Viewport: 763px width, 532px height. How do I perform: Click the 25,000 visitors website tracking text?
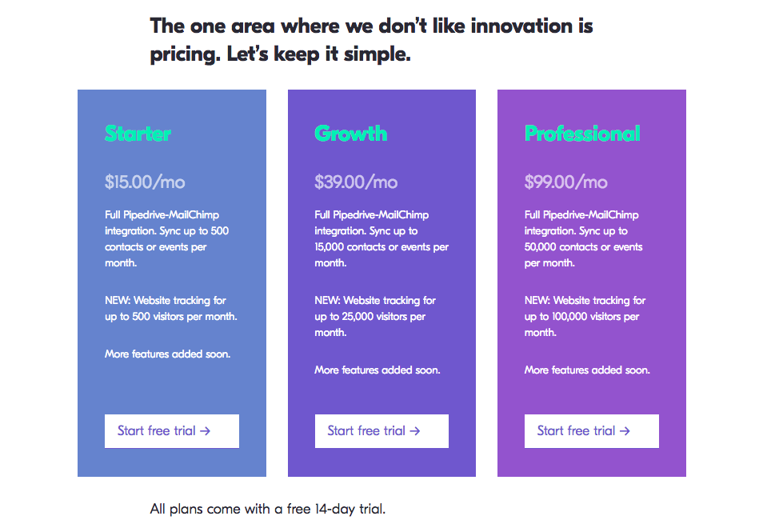(375, 317)
